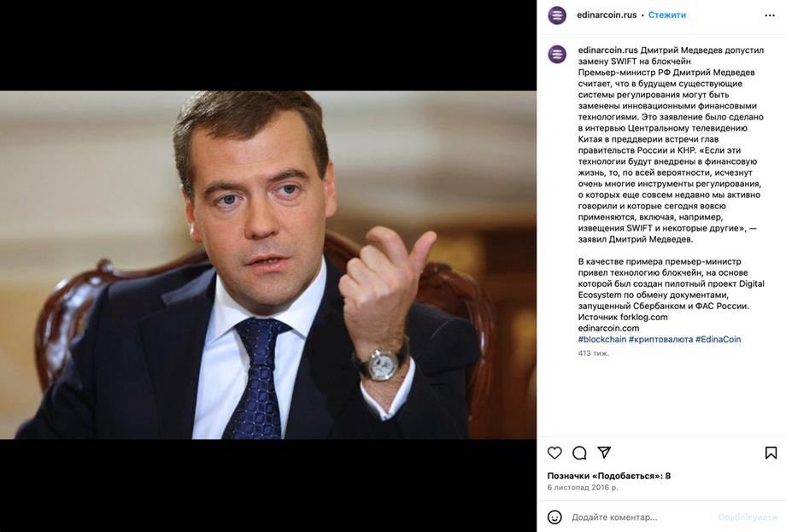786x532 pixels.
Task: Open the #EdinaCoin hashtag
Action: (x=718, y=339)
